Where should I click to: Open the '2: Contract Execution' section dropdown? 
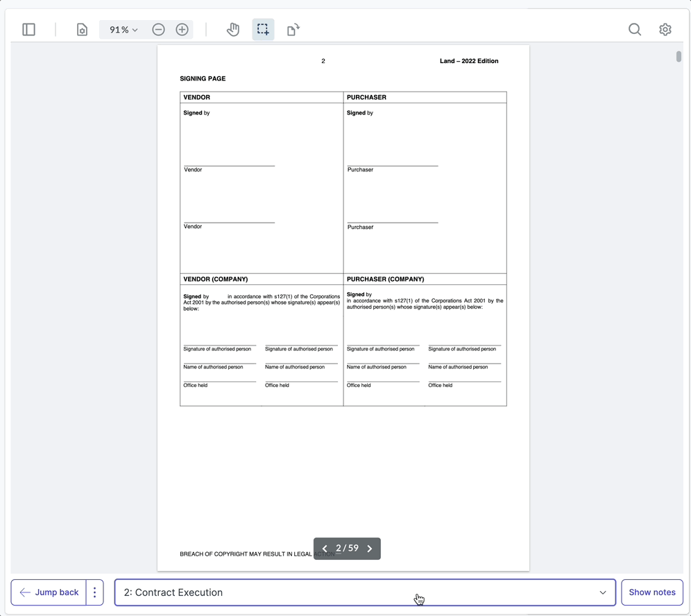(365, 592)
